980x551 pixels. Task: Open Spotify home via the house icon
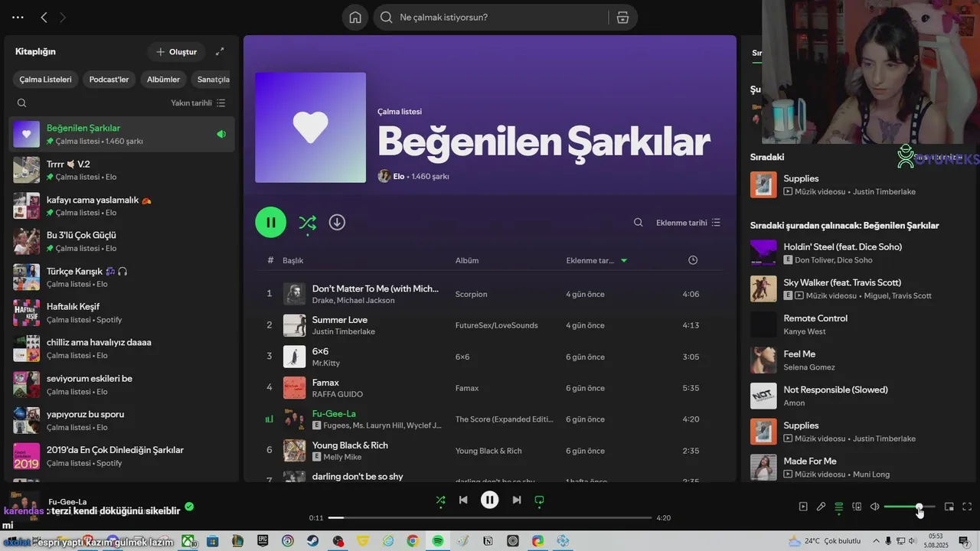click(x=355, y=18)
